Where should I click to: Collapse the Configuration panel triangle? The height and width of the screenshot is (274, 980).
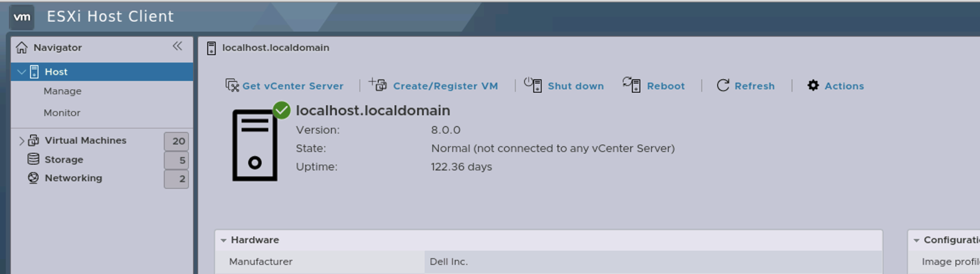(916, 241)
